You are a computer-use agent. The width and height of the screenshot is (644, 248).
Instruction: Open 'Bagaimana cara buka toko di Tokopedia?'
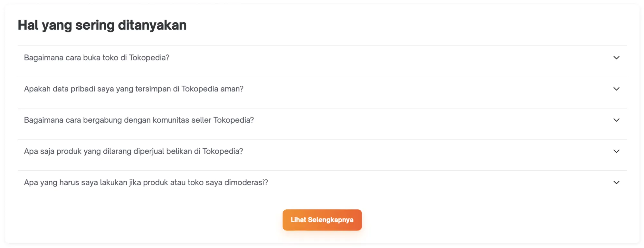pos(97,58)
